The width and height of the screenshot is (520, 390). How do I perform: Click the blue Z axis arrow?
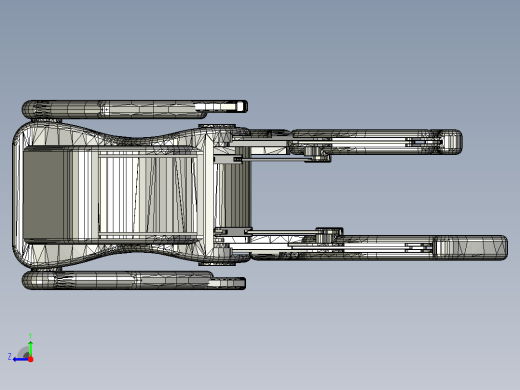tap(21, 359)
